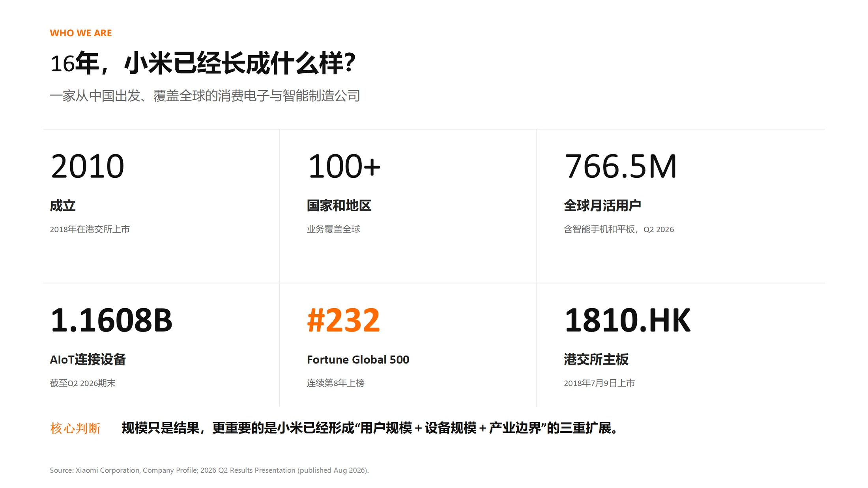Click the text 截至Q2 2026期末

pyautogui.click(x=82, y=383)
